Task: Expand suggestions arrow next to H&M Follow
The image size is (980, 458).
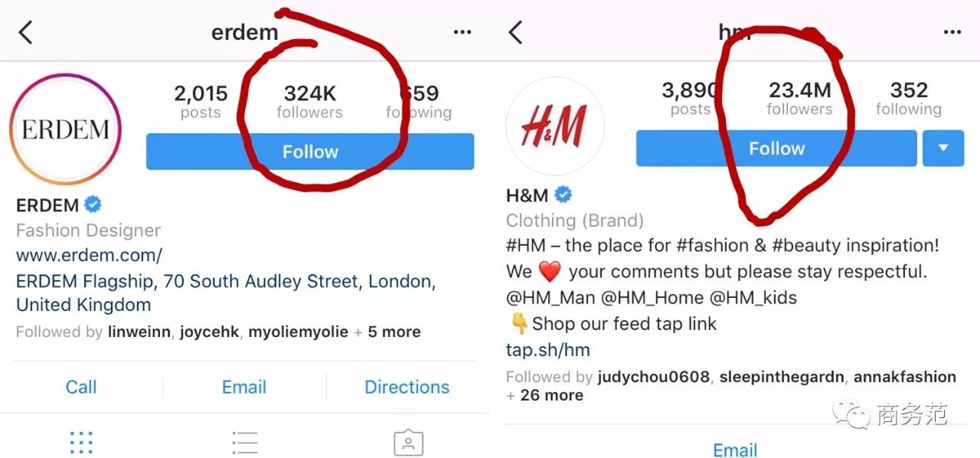Action: (x=943, y=148)
